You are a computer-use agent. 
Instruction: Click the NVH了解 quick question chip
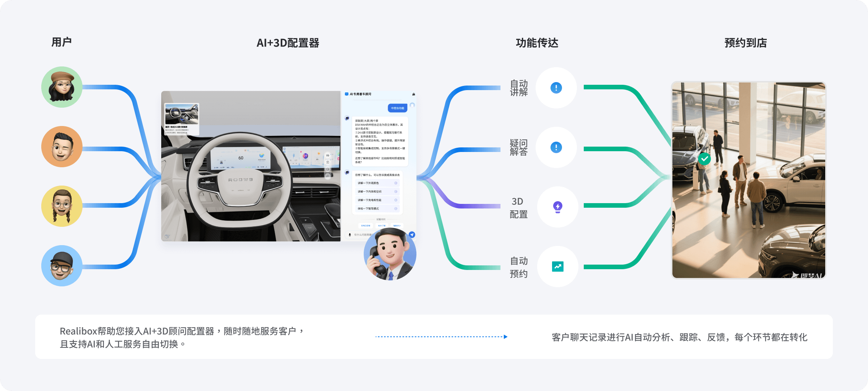point(382,225)
